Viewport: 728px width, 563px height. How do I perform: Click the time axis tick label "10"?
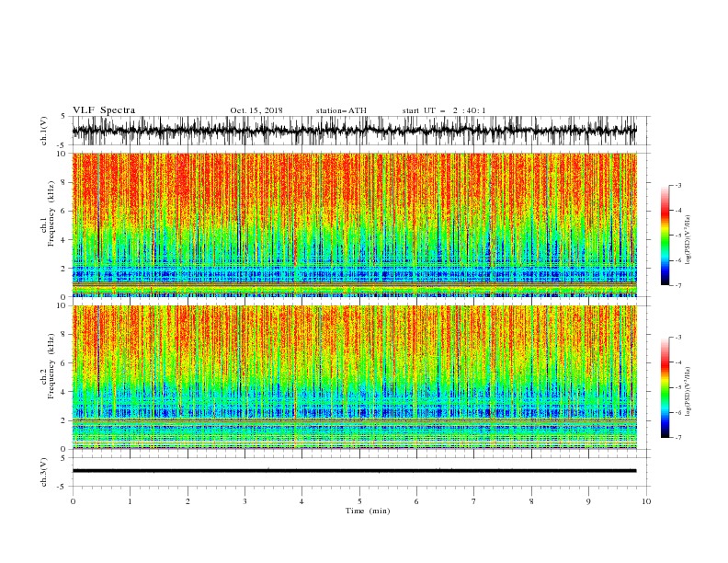[646, 501]
